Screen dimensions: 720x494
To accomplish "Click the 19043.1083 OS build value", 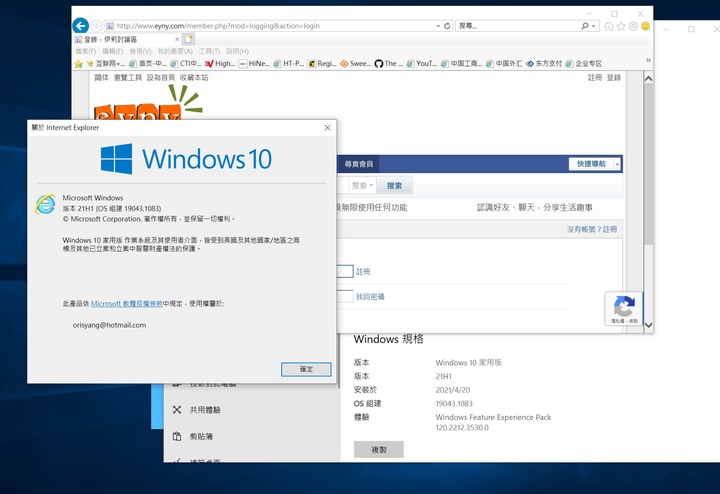I will (454, 404).
